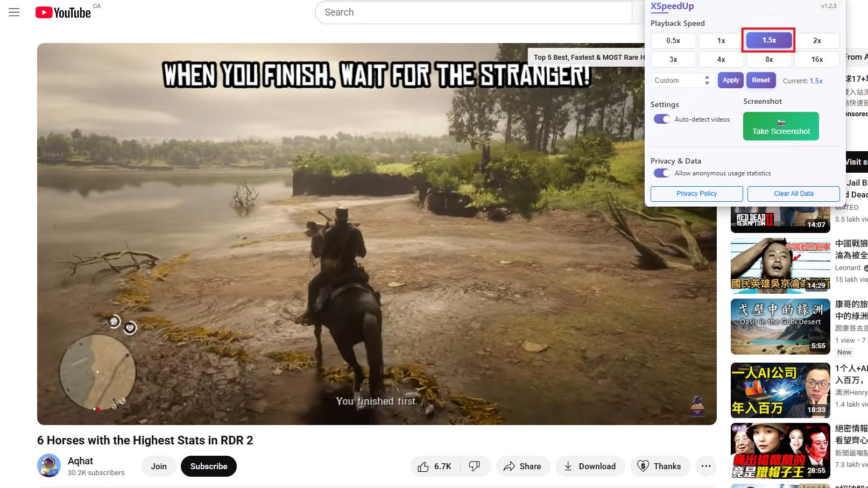
Task: Open the three-dot more options menu
Action: [x=706, y=466]
